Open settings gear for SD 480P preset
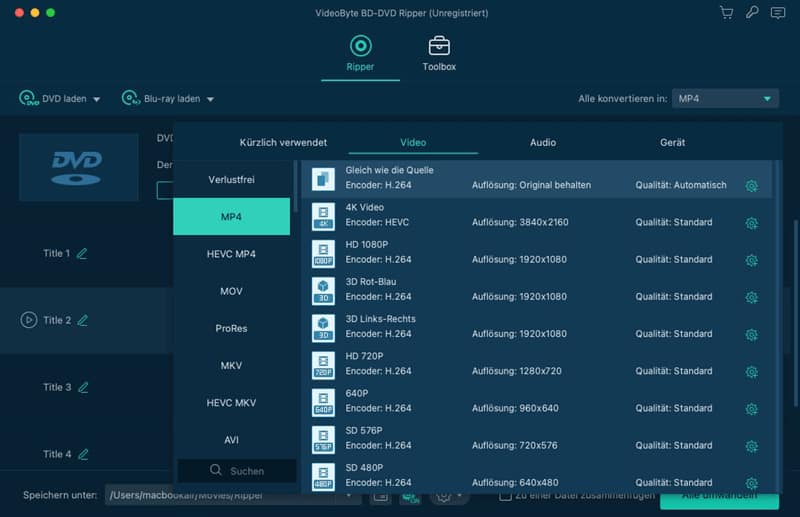800x517 pixels. [x=751, y=483]
